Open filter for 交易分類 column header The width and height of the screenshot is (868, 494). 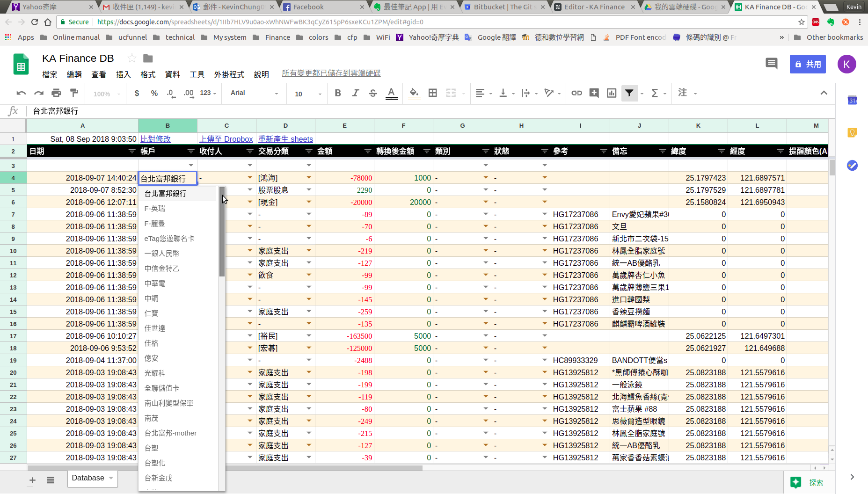tap(308, 151)
